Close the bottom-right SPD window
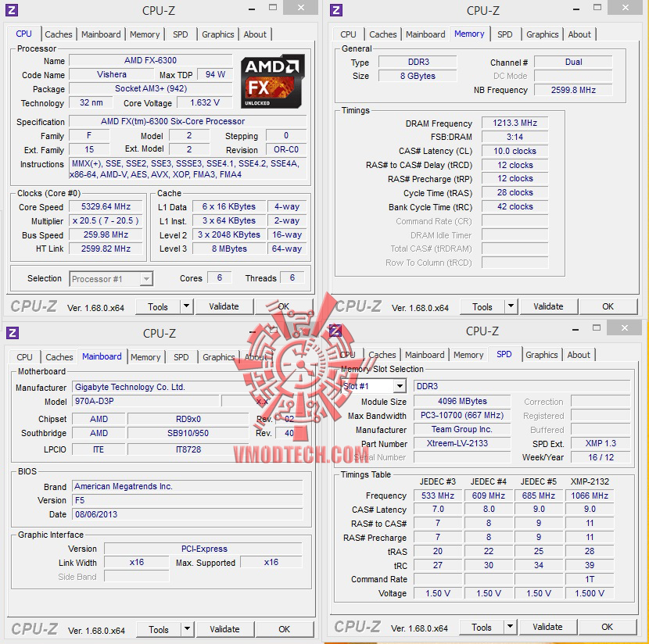 625,328
